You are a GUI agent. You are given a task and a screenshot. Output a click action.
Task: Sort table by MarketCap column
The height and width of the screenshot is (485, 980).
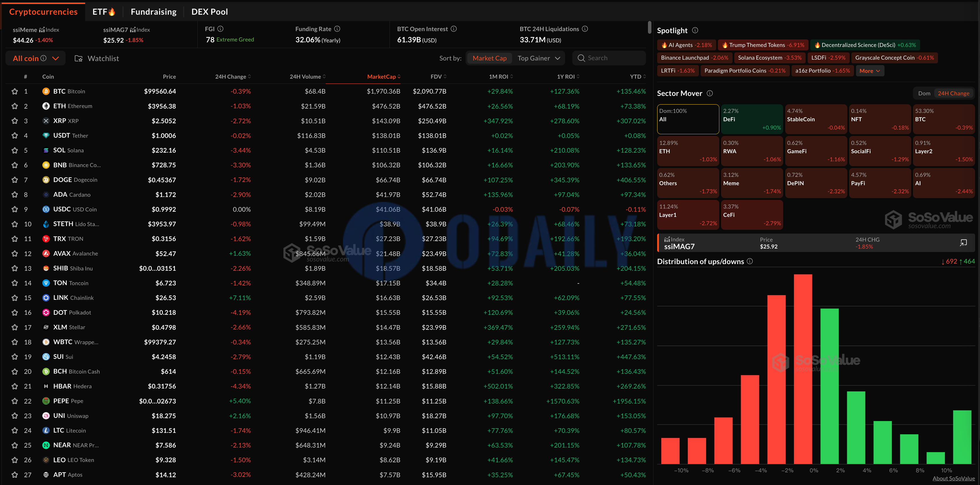point(384,77)
